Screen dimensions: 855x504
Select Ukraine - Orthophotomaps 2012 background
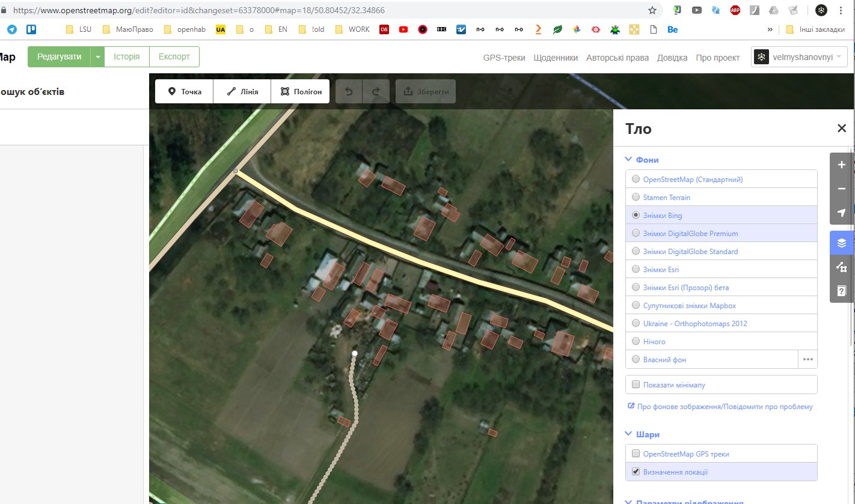click(722, 323)
